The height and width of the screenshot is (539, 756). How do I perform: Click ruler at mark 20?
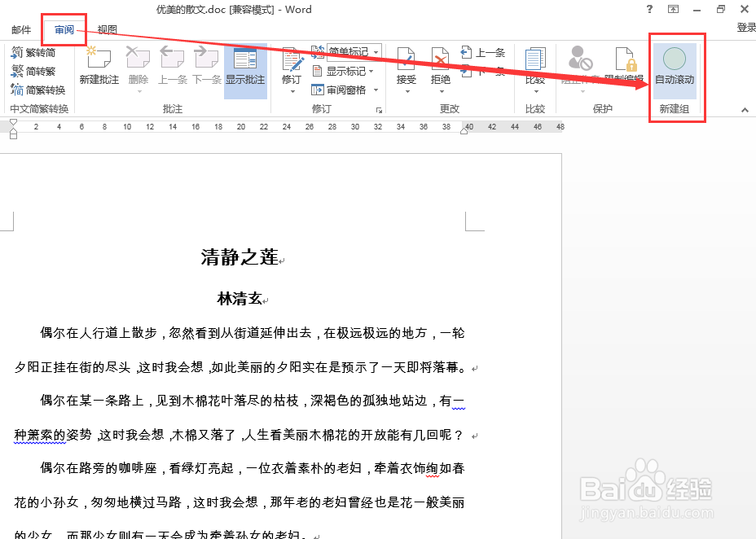241,127
